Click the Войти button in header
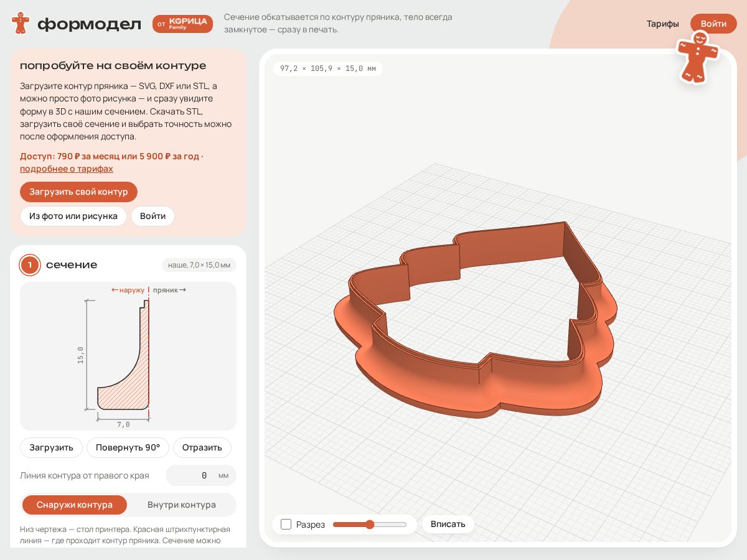This screenshot has width=747, height=560. pos(713,24)
